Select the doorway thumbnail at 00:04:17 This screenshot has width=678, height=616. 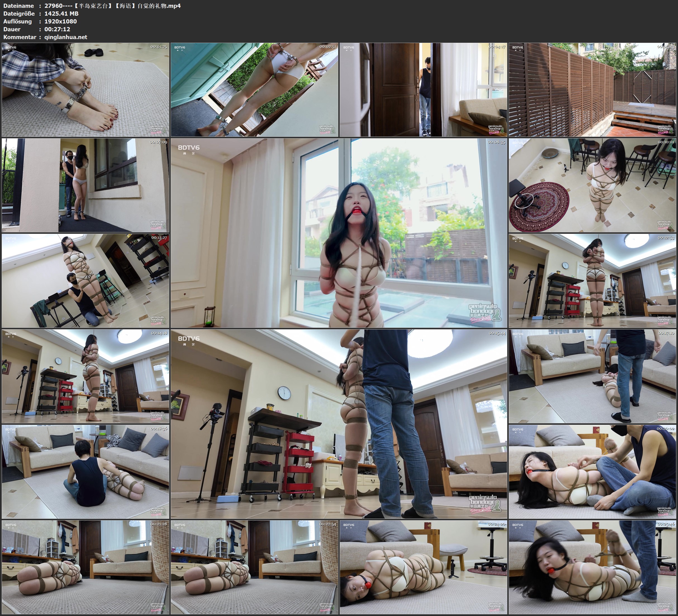point(423,89)
